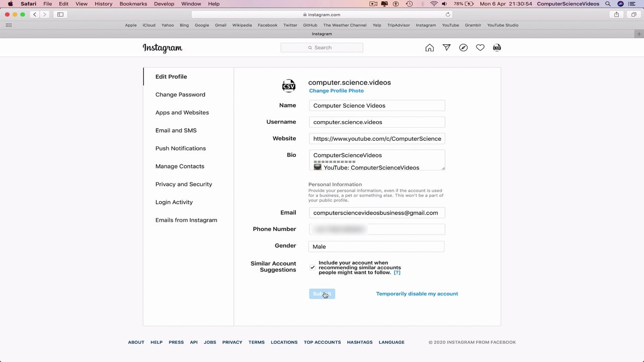Open HASHTAGS footer link
The width and height of the screenshot is (644, 362).
360,342
